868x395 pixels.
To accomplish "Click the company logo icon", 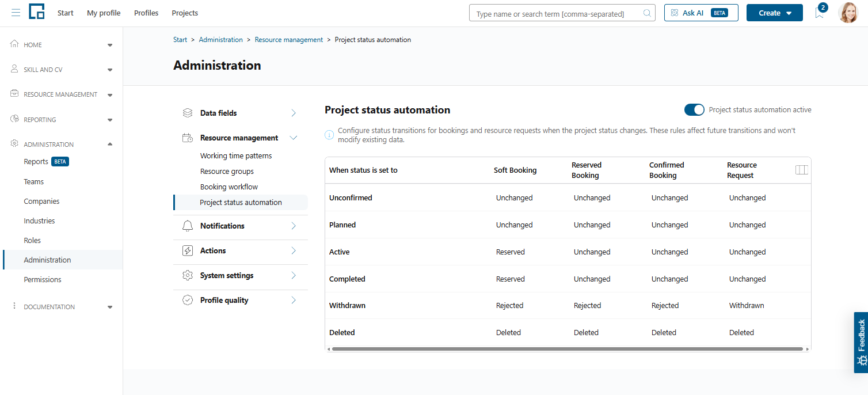I will click(37, 12).
